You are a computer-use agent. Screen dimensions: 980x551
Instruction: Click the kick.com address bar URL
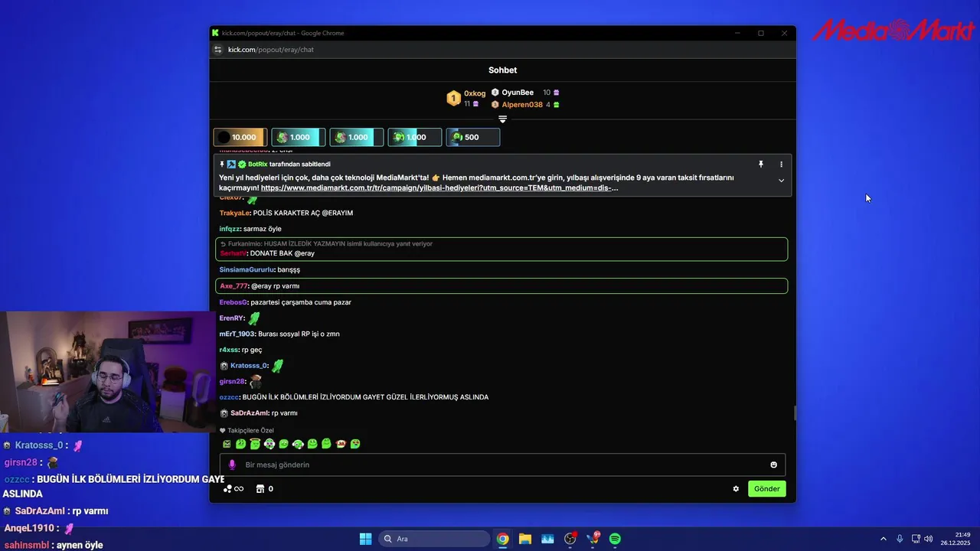(271, 50)
